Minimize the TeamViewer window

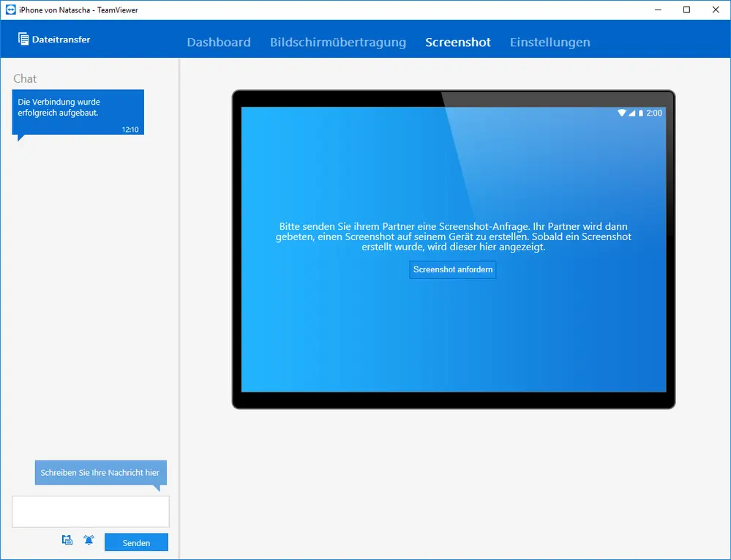click(658, 10)
